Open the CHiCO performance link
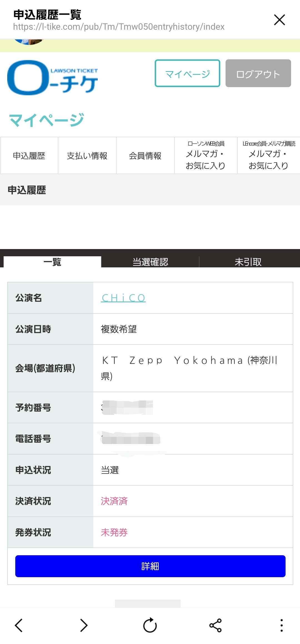The height and width of the screenshot is (644, 300). (123, 298)
